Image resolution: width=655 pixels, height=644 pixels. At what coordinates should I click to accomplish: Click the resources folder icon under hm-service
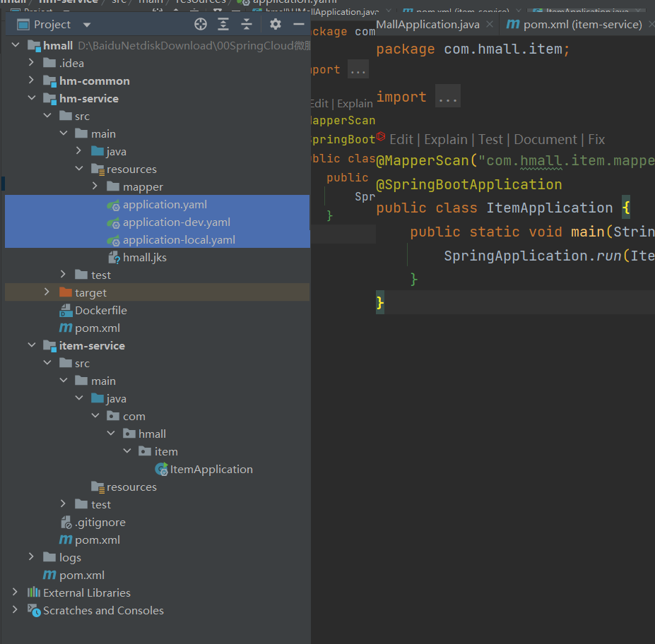point(98,169)
